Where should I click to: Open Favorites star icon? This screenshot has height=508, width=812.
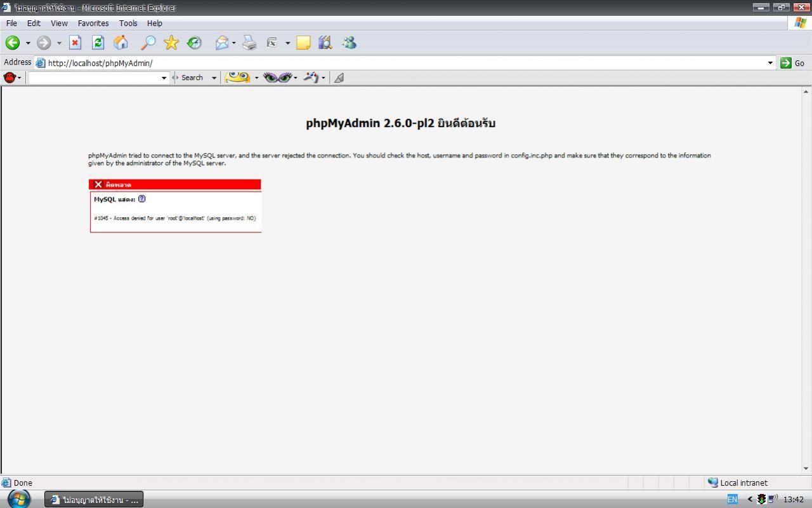pyautogui.click(x=171, y=43)
